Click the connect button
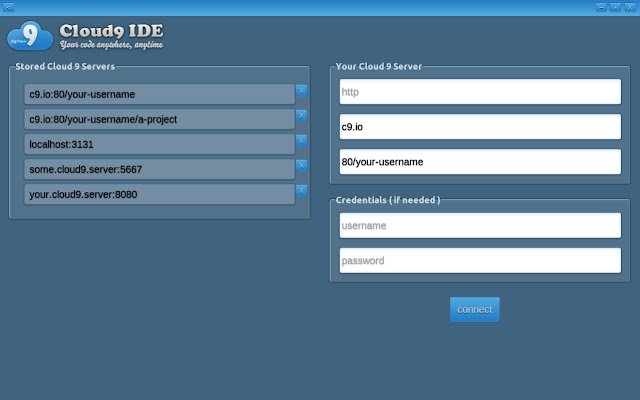640x400 pixels. [475, 309]
